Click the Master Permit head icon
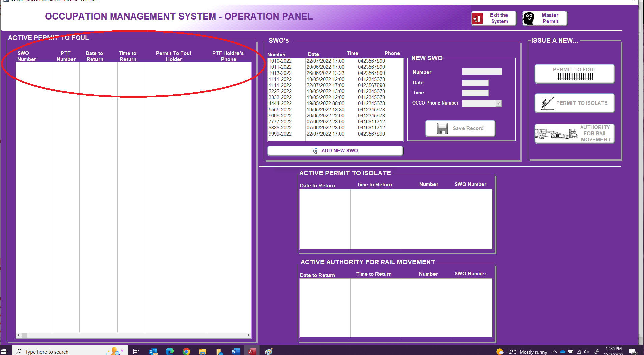 click(529, 18)
